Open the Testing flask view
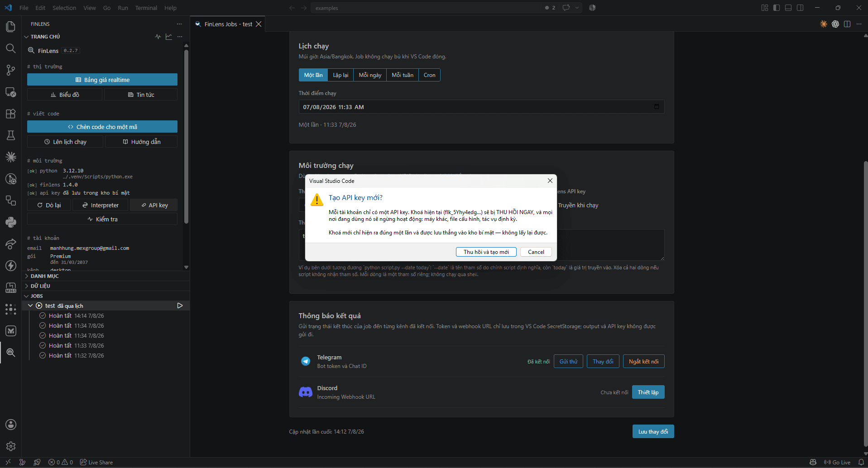This screenshot has width=868, height=468. (10, 135)
